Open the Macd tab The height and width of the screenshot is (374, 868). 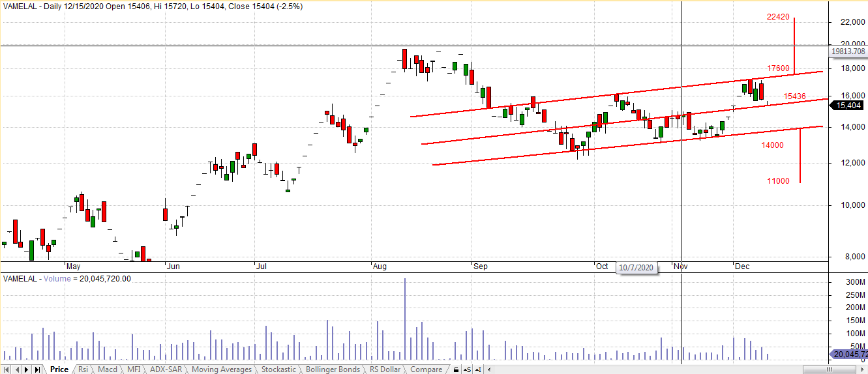point(107,369)
